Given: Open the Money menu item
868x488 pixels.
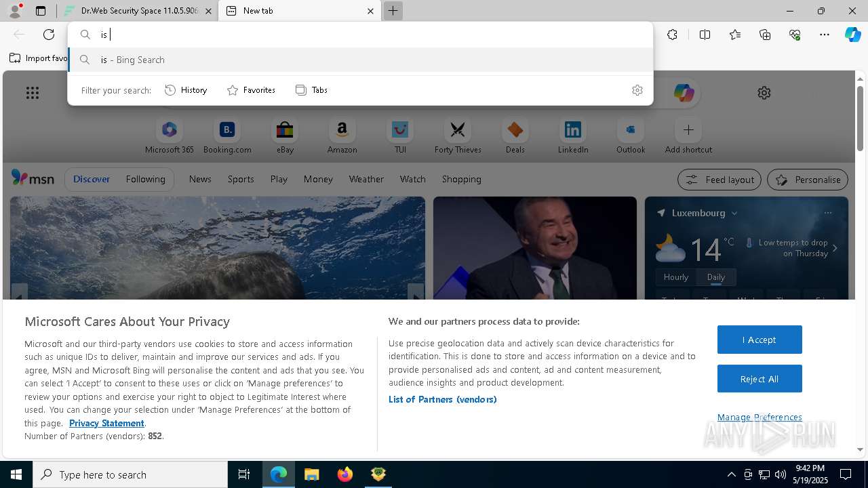Looking at the screenshot, I should 318,179.
